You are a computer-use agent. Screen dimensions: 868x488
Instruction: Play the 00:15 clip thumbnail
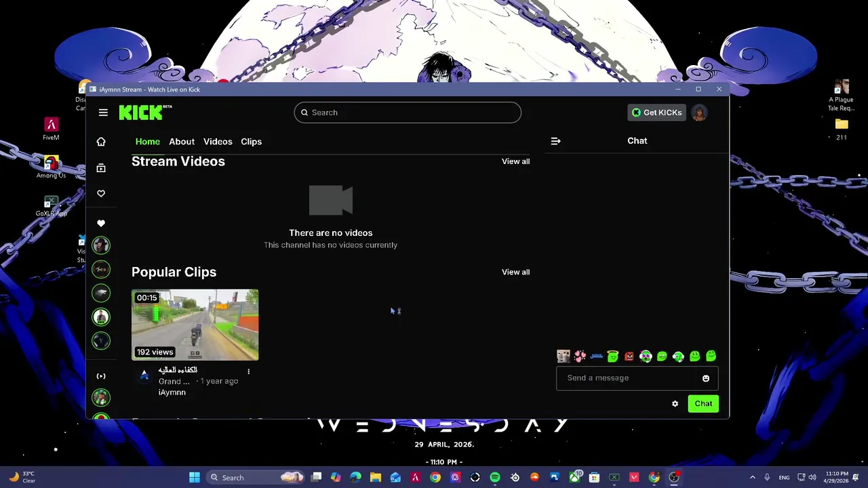coord(195,325)
